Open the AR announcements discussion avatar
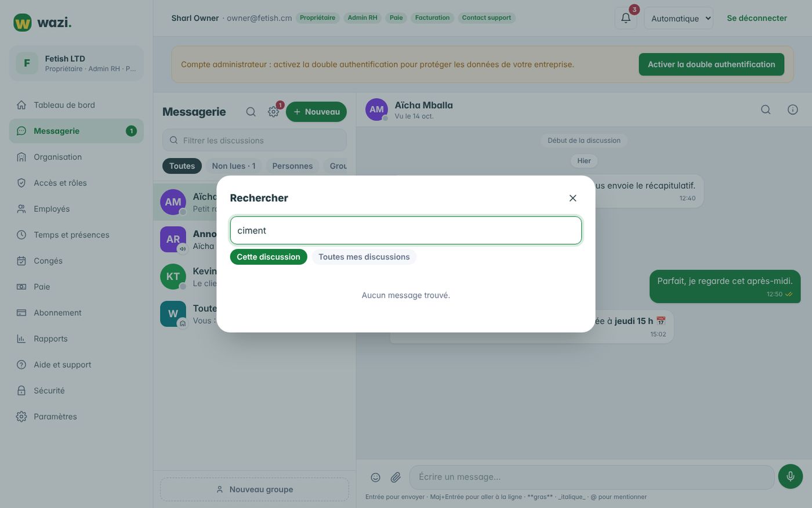Viewport: 812px width, 508px height. (173, 239)
